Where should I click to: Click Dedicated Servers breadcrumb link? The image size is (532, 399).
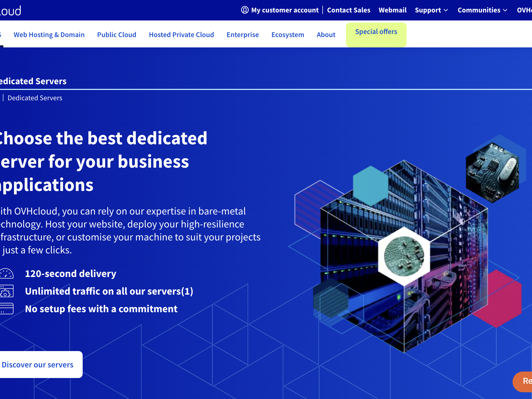point(35,98)
